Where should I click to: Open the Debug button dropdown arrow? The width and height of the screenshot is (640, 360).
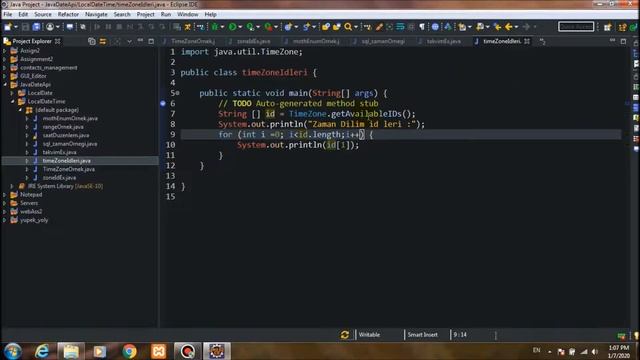pyautogui.click(x=222, y=27)
